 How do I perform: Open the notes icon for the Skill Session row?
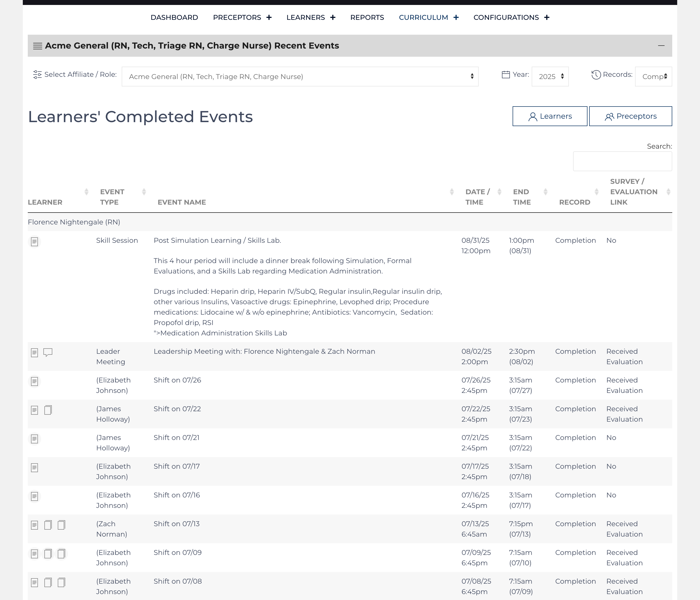click(34, 242)
